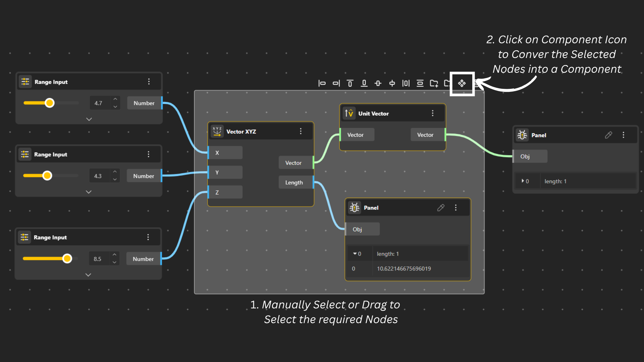
Task: Expand the top Range Input chevron
Action: (x=89, y=119)
